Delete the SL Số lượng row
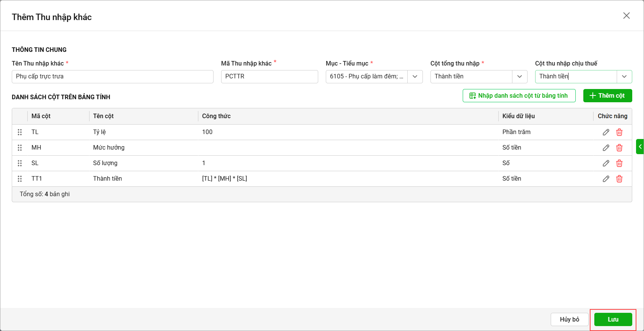 (x=619, y=163)
